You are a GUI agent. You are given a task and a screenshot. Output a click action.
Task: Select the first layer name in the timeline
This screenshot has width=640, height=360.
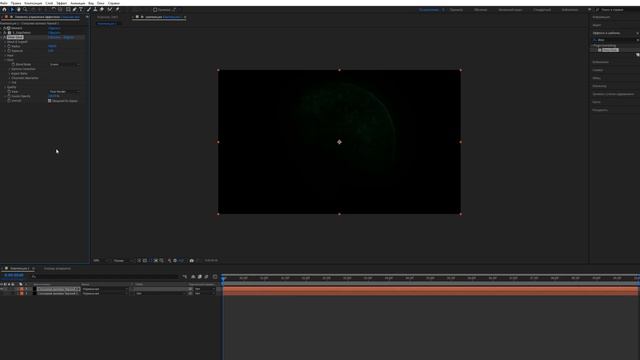(58, 289)
